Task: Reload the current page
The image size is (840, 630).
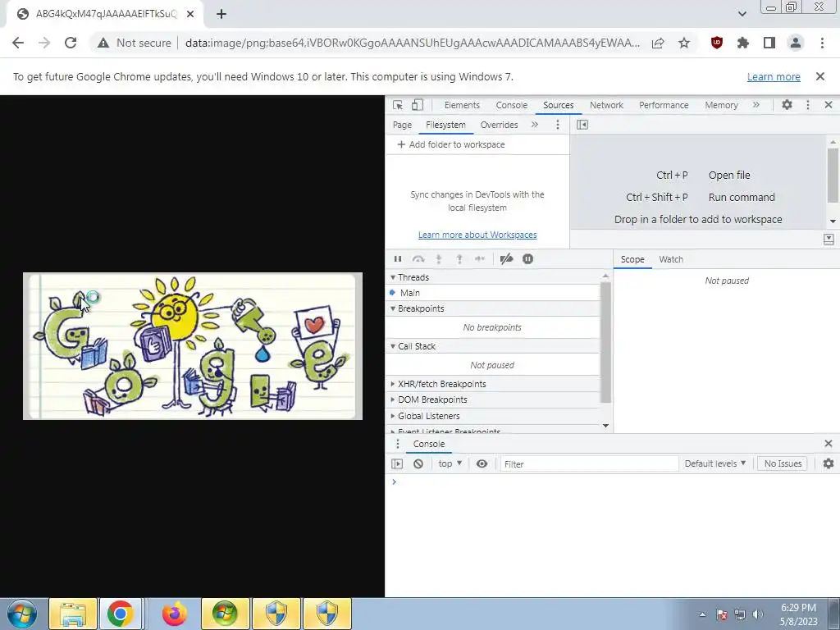Action: coord(71,43)
